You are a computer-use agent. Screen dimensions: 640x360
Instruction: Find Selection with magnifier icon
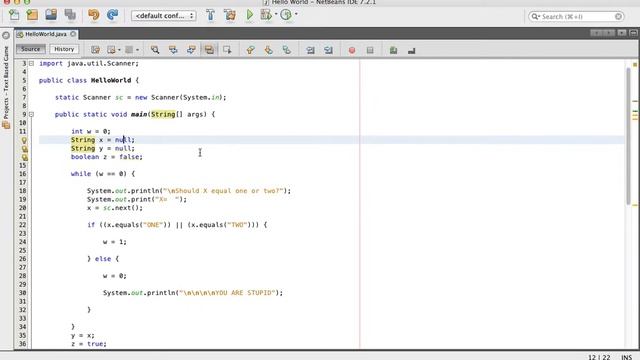coord(155,50)
